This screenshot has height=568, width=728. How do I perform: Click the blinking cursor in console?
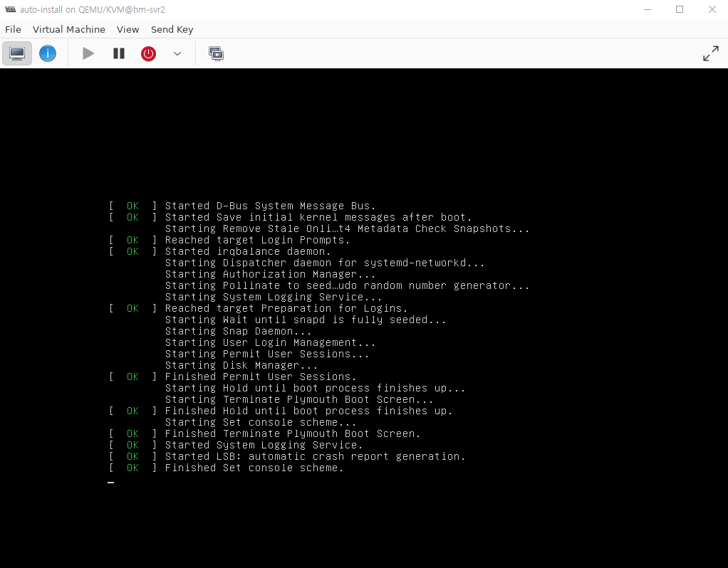tap(110, 481)
